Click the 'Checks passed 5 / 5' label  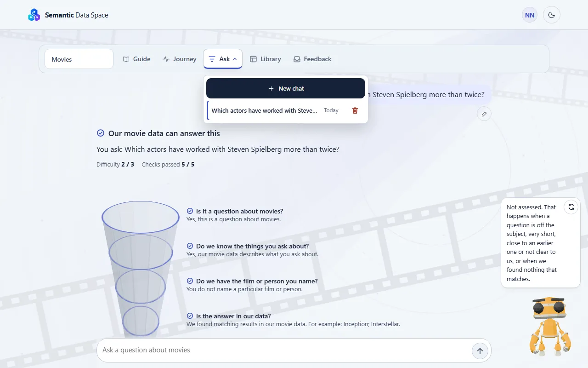pos(168,164)
